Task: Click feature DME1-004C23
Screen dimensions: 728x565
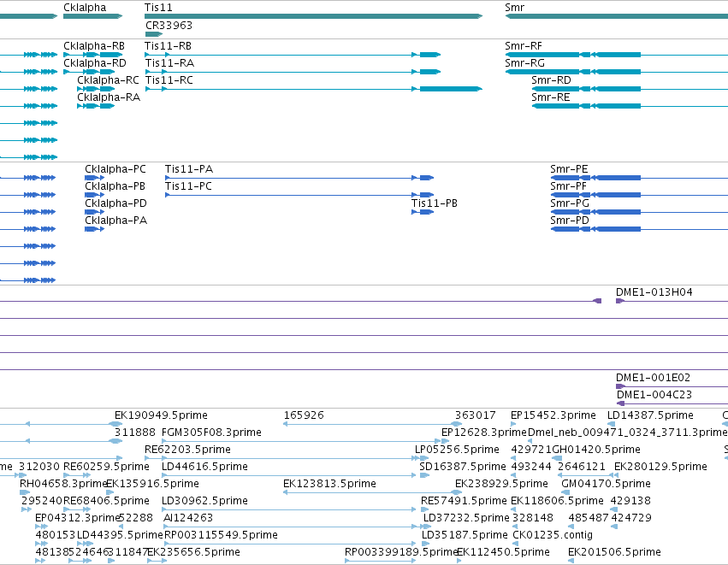Action: tap(672, 403)
